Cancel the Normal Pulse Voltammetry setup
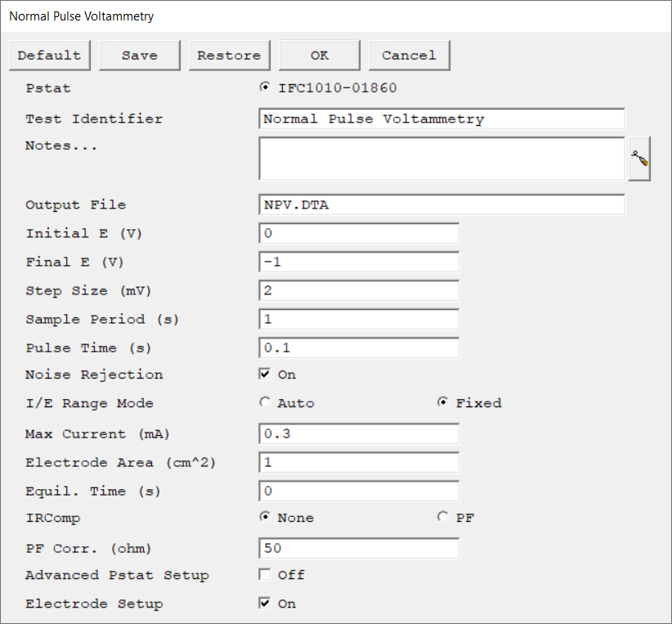Image resolution: width=672 pixels, height=624 pixels. click(409, 56)
